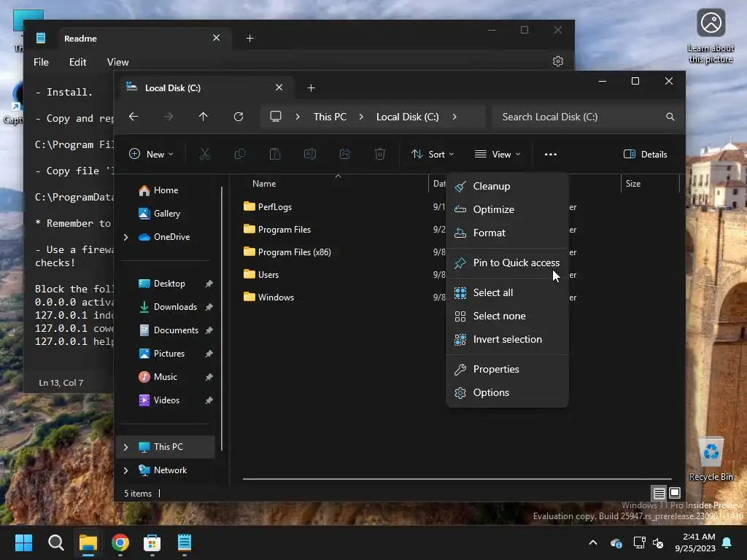The image size is (747, 560).
Task: Click the Notepad icon on the taskbar
Action: [185, 542]
